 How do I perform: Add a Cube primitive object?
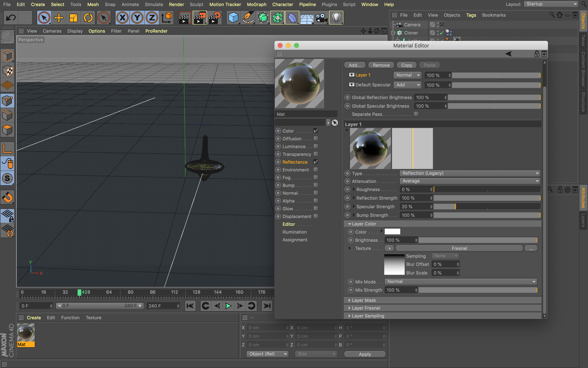[233, 18]
